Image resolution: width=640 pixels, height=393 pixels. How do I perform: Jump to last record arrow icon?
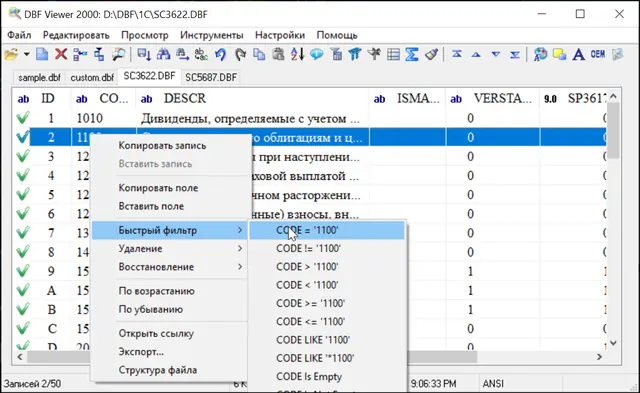(x=515, y=54)
